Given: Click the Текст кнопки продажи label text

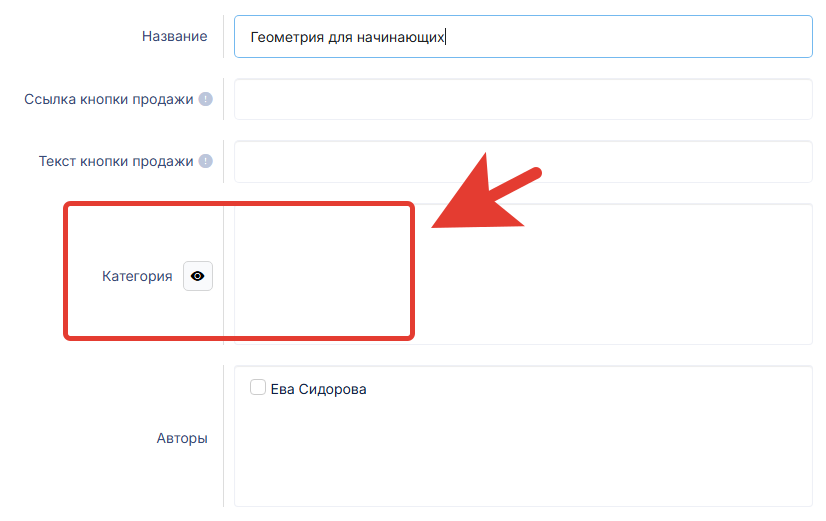Looking at the screenshot, I should click(x=115, y=161).
